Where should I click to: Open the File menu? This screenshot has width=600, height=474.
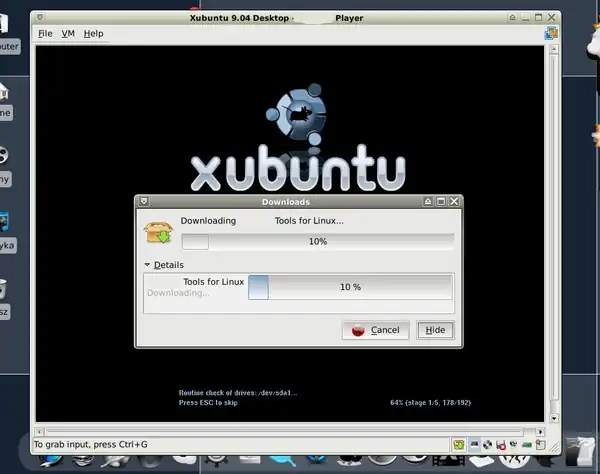pos(44,33)
